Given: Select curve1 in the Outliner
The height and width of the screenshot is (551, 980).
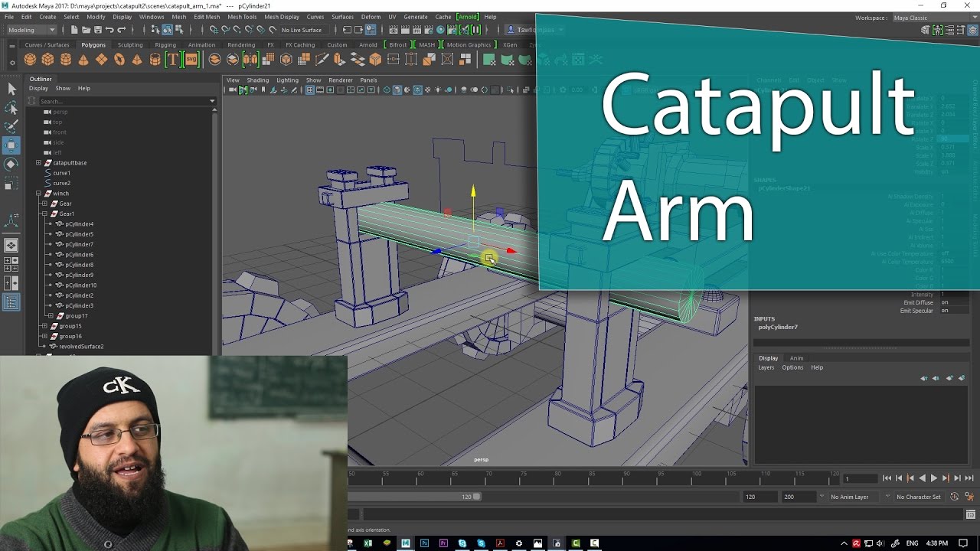Looking at the screenshot, I should click(62, 173).
